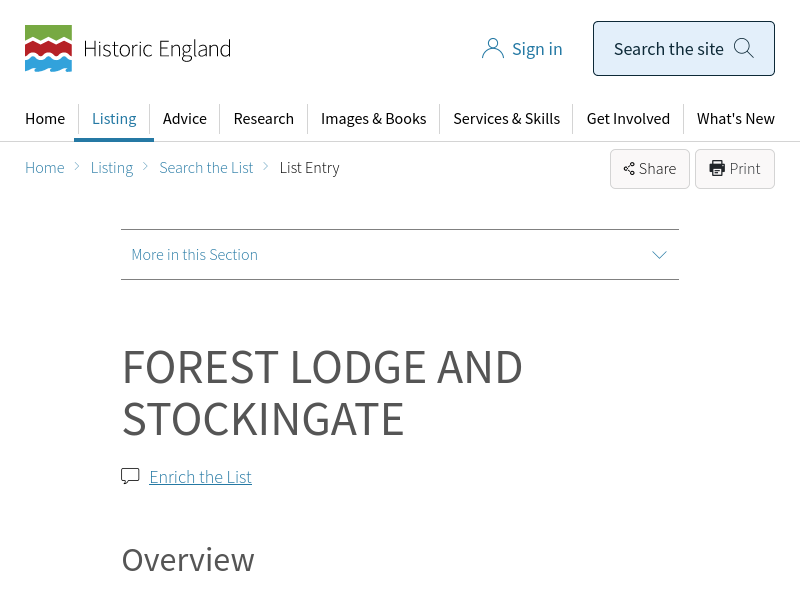Open the Get Involved section

pos(628,119)
